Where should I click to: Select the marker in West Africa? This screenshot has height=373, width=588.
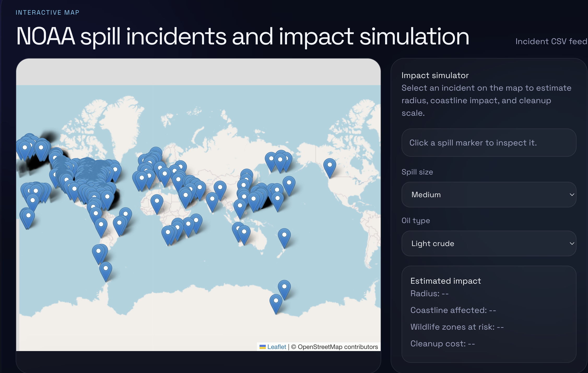click(x=157, y=202)
